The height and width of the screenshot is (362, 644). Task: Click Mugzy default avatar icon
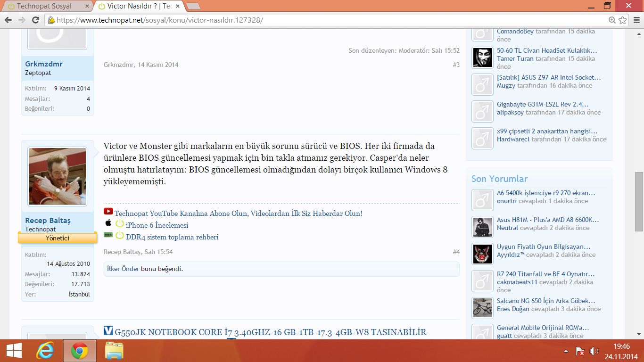pos(482,85)
